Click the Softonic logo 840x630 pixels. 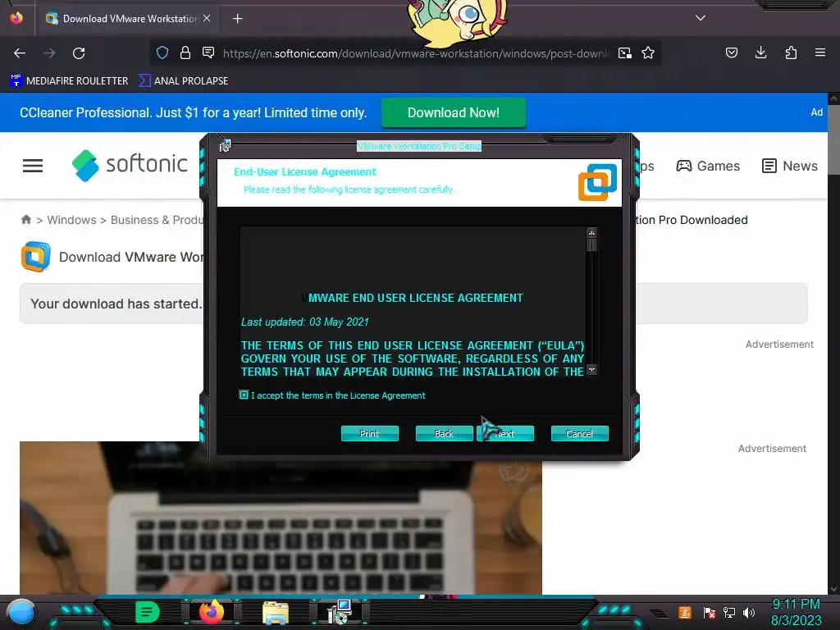pos(130,164)
